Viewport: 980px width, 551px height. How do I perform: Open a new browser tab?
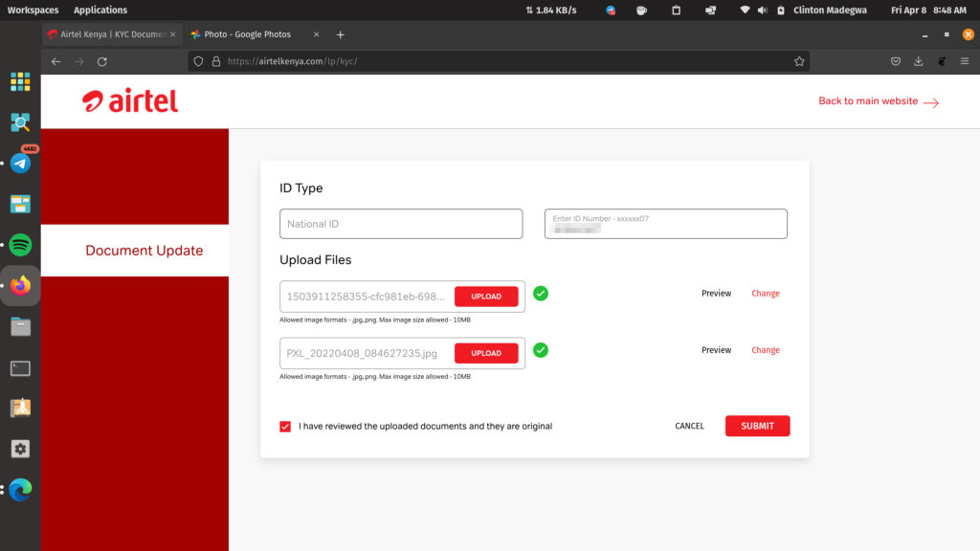[340, 34]
